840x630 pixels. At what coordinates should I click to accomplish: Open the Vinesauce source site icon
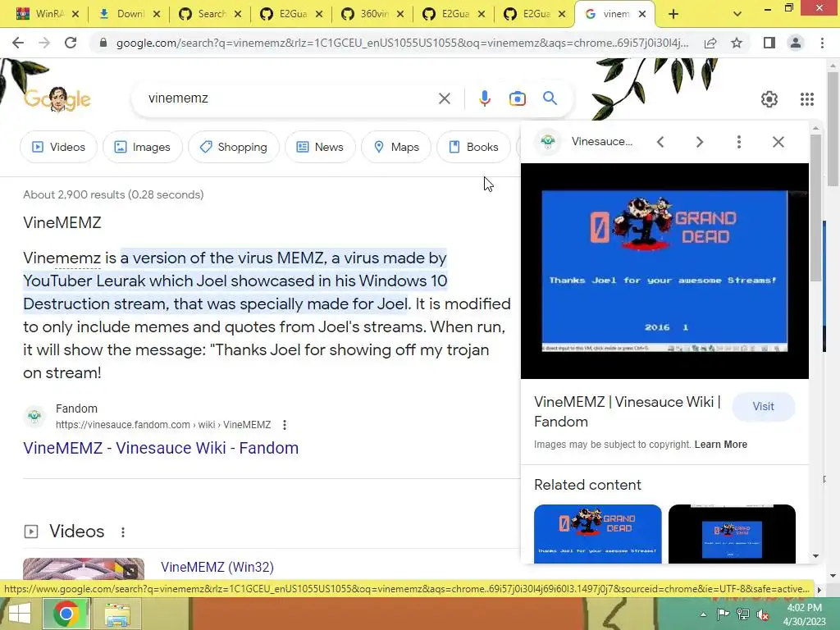[547, 141]
